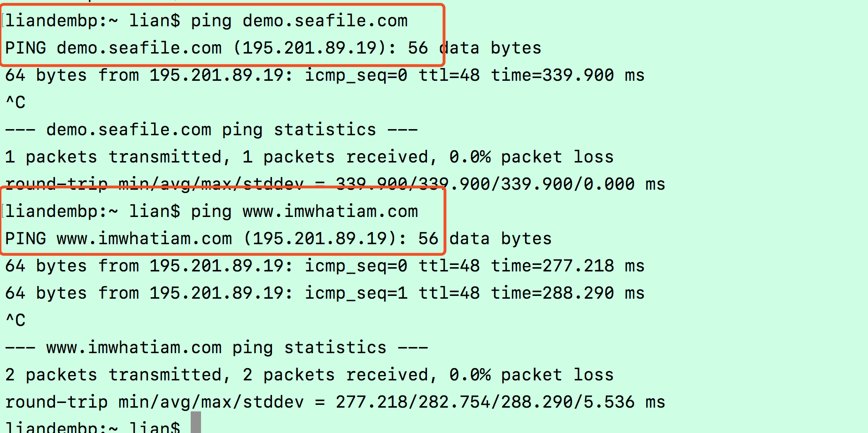Click 'icmp_seq=0' in the first ping reply
The width and height of the screenshot is (868, 433).
[x=356, y=76]
